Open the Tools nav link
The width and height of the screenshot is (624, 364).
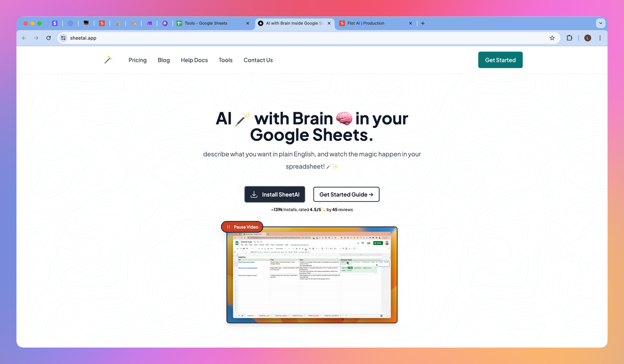click(x=226, y=60)
